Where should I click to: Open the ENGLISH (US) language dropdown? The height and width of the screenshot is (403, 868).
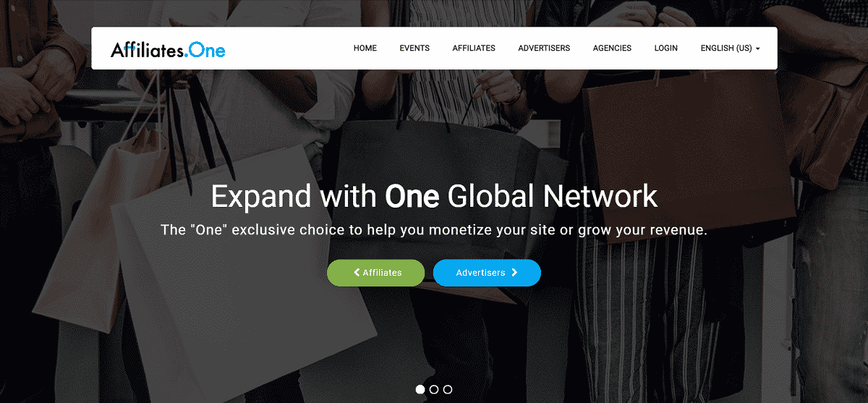click(x=730, y=48)
